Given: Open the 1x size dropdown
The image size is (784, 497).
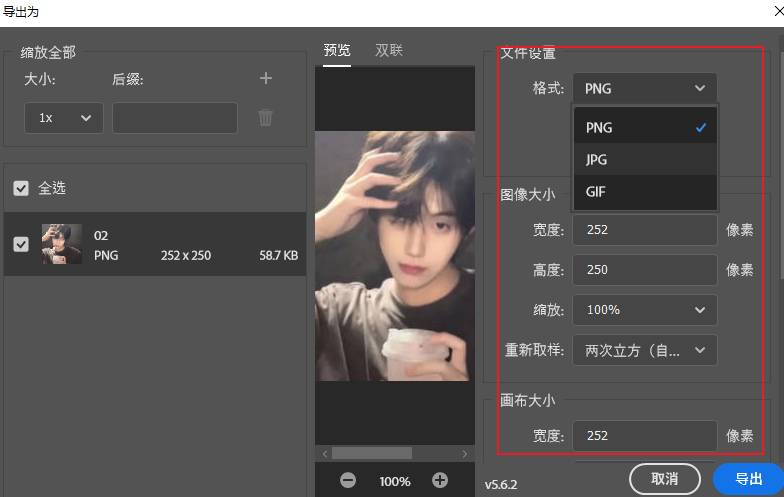Looking at the screenshot, I should coord(64,118).
